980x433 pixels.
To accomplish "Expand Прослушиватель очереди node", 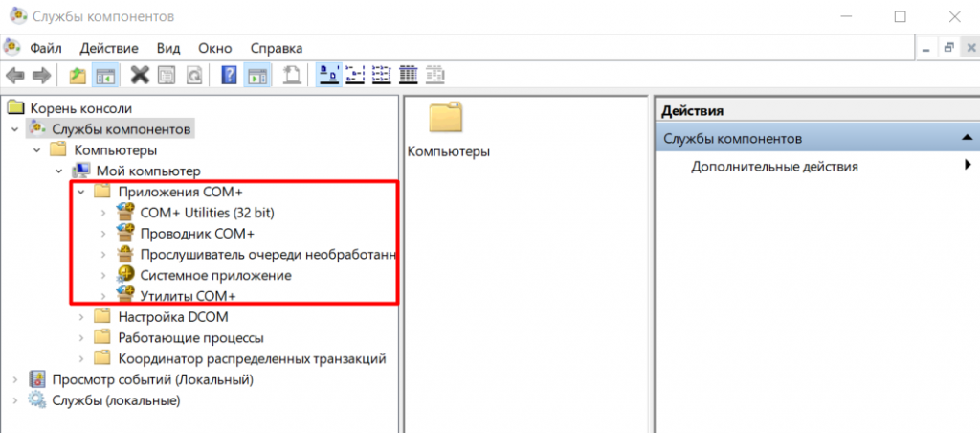I will click(x=103, y=255).
